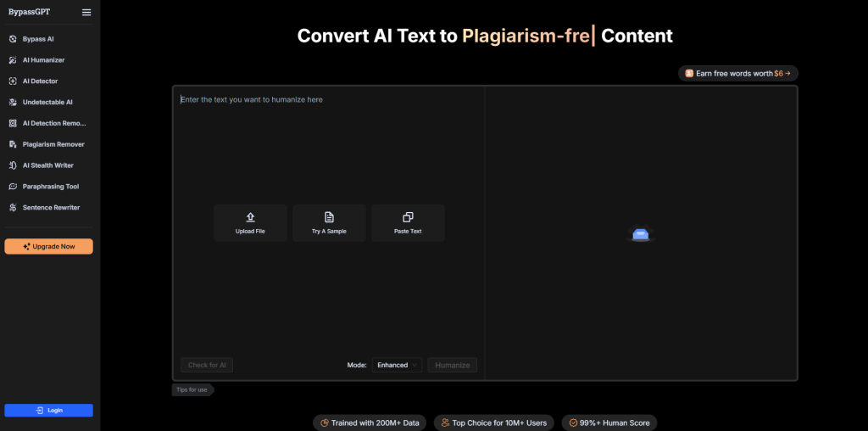Click Earn free words worth $6

tap(738, 73)
